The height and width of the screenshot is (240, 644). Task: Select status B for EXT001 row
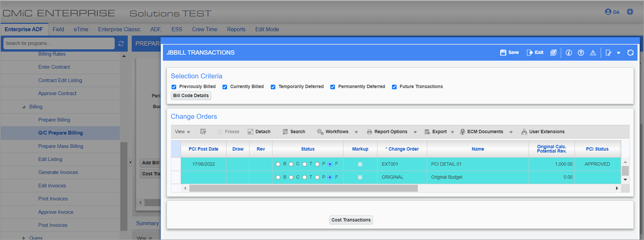coord(278,164)
